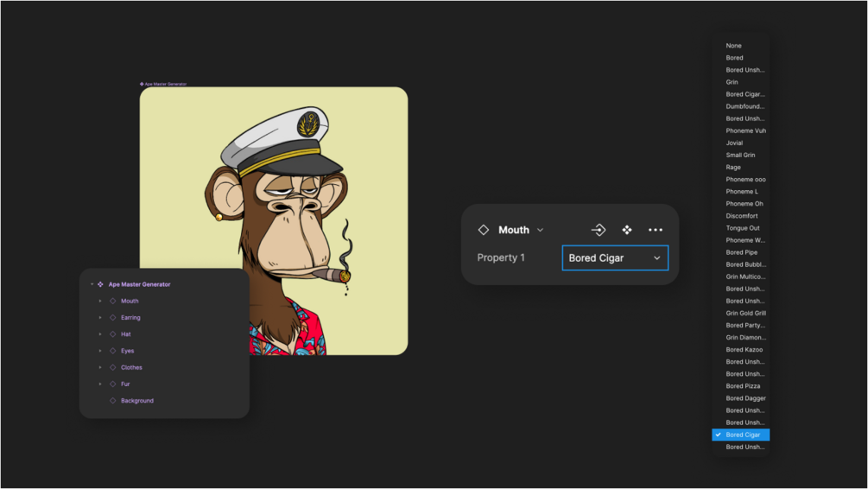Viewport: 868px width, 489px height.
Task: Expand the Mouth layer arrow
Action: point(100,301)
